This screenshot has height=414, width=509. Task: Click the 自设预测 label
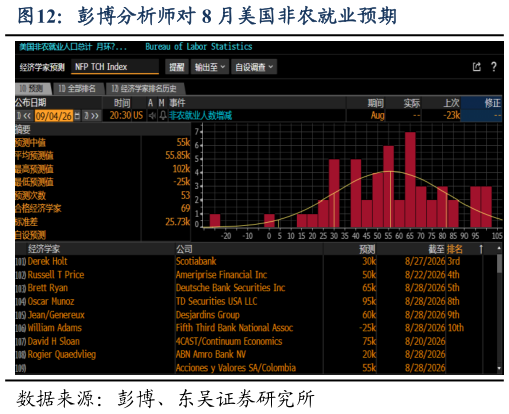point(30,235)
